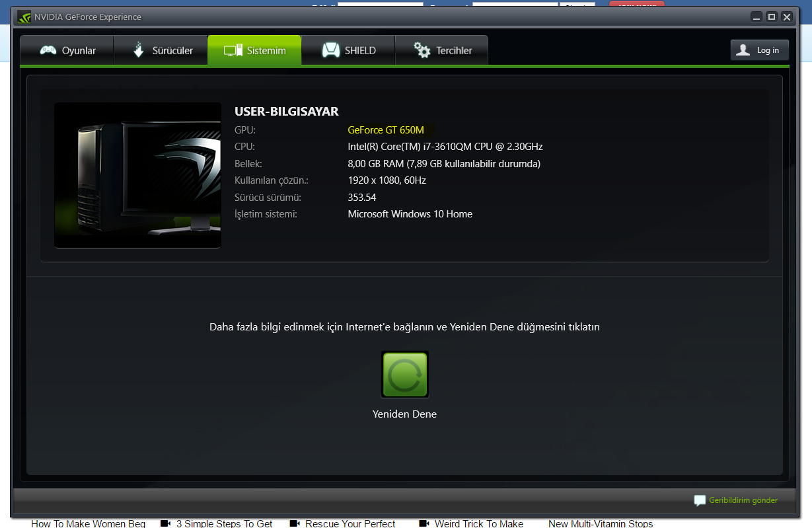
Task: Click the 8,00 GB RAM memory value
Action: pos(444,164)
